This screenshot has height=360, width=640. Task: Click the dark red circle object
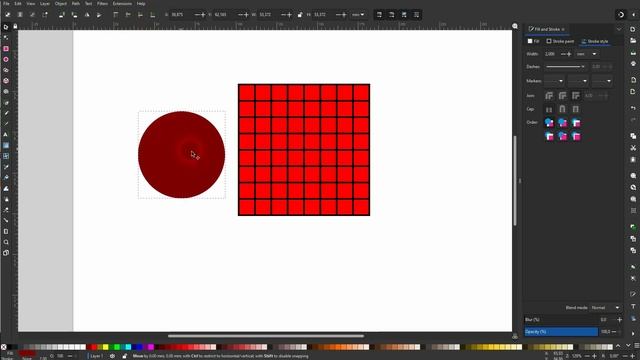181,155
